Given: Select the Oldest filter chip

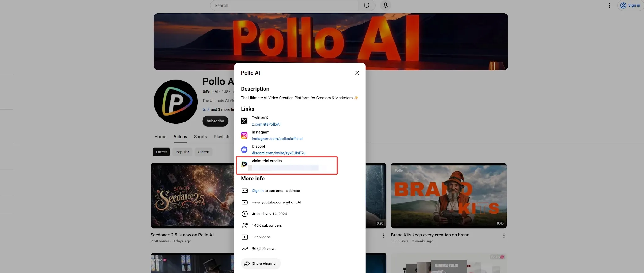Looking at the screenshot, I should (203, 152).
